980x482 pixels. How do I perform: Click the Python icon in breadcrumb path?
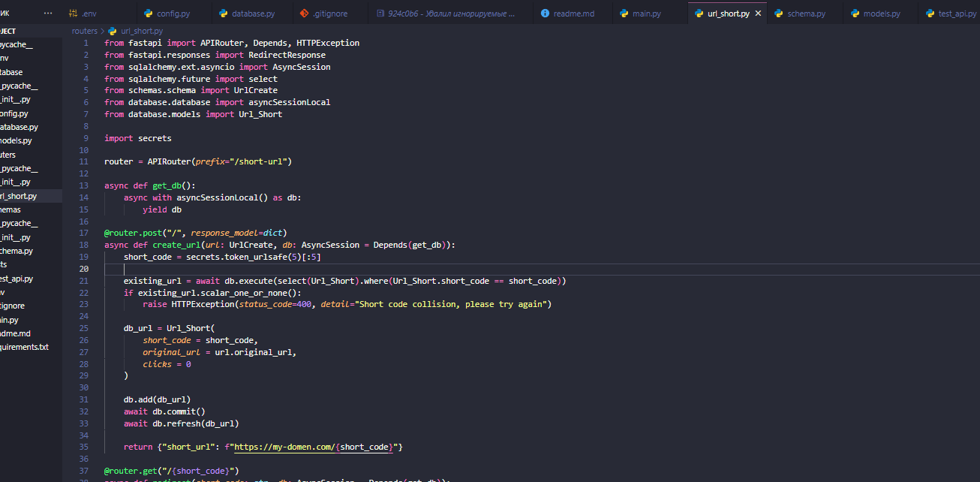(113, 31)
